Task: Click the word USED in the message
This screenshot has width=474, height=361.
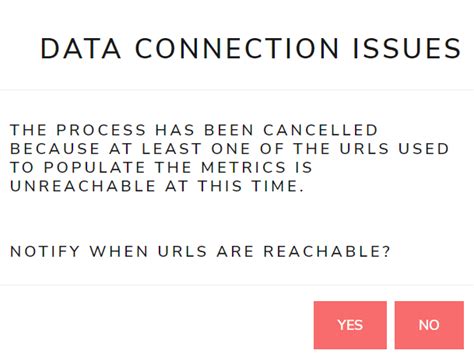Action: pyautogui.click(x=424, y=149)
